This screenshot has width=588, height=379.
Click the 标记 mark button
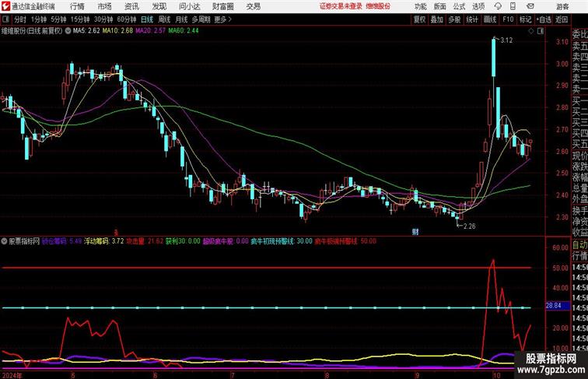pyautogui.click(x=525, y=19)
